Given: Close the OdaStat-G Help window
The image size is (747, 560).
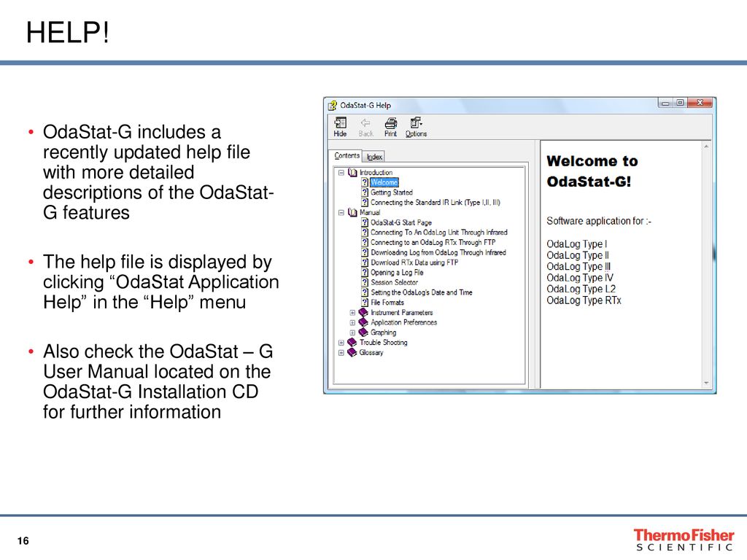Looking at the screenshot, I should (700, 103).
